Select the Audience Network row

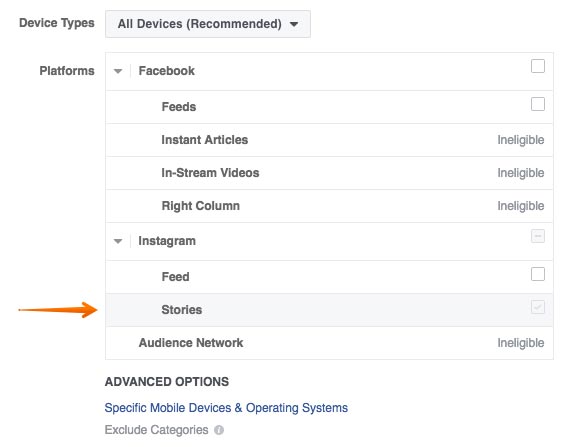pyautogui.click(x=329, y=343)
